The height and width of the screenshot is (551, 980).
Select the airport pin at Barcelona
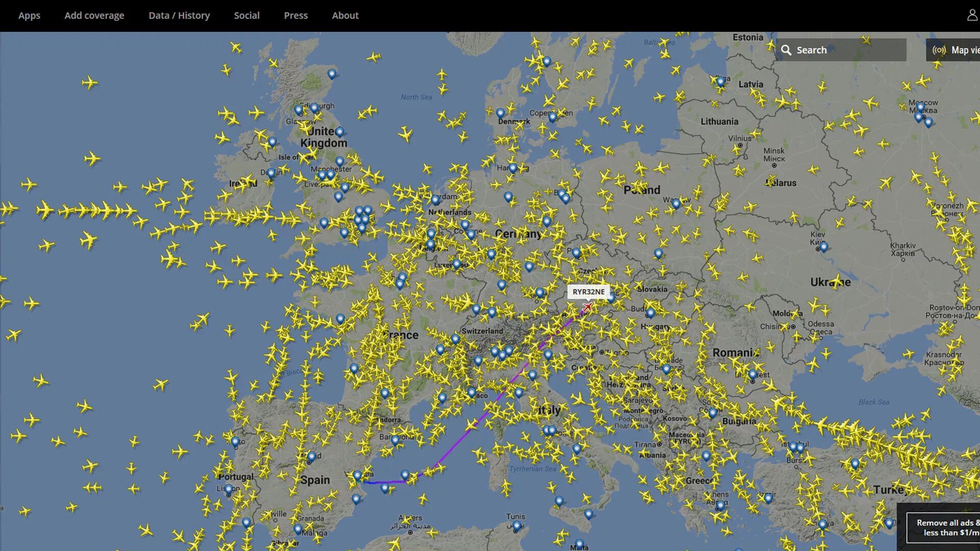click(395, 440)
